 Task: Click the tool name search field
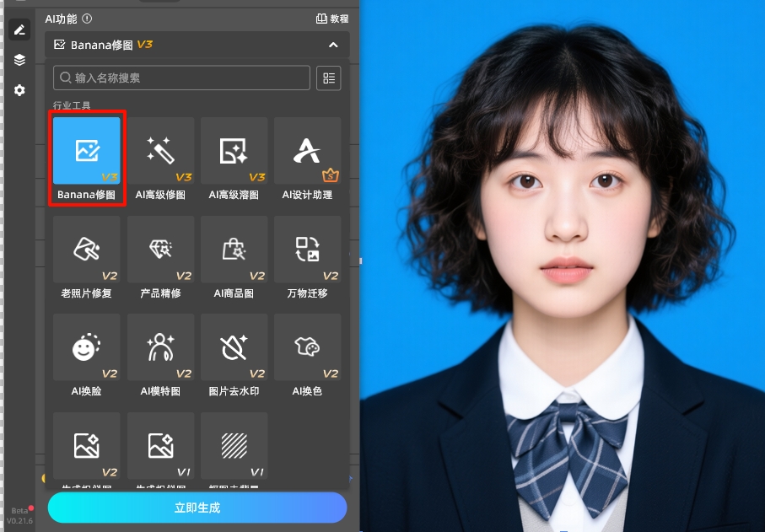point(181,78)
